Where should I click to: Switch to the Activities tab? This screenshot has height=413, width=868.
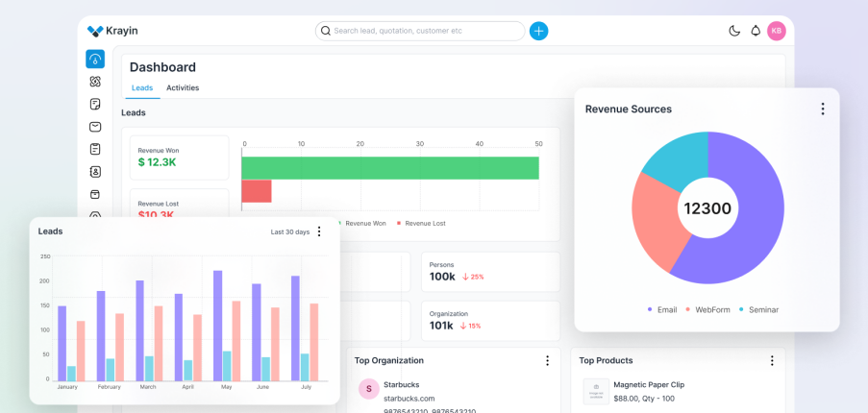point(183,87)
